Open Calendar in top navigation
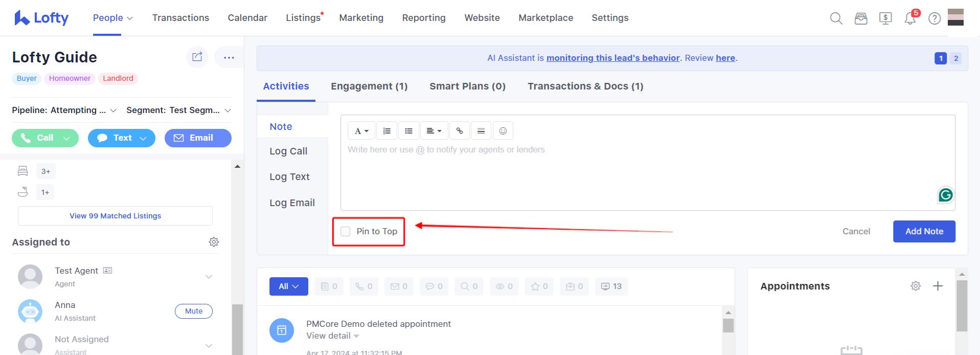Image resolution: width=980 pixels, height=355 pixels. (247, 18)
